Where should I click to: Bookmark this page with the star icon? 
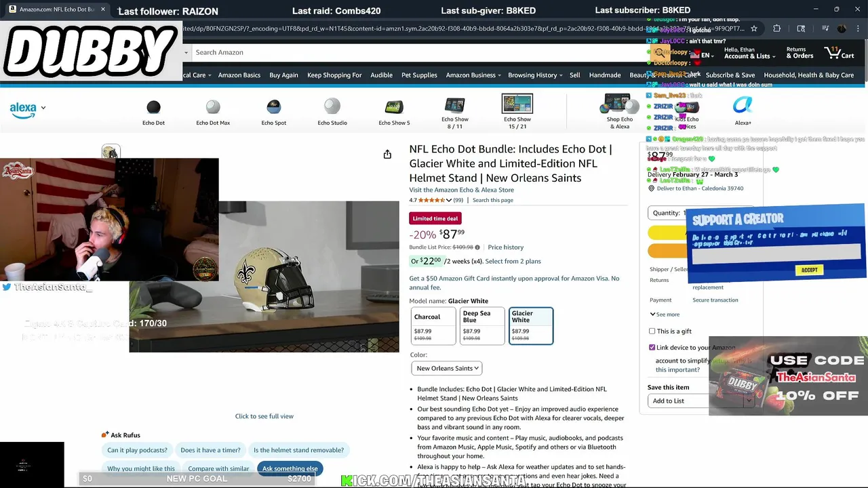[753, 28]
